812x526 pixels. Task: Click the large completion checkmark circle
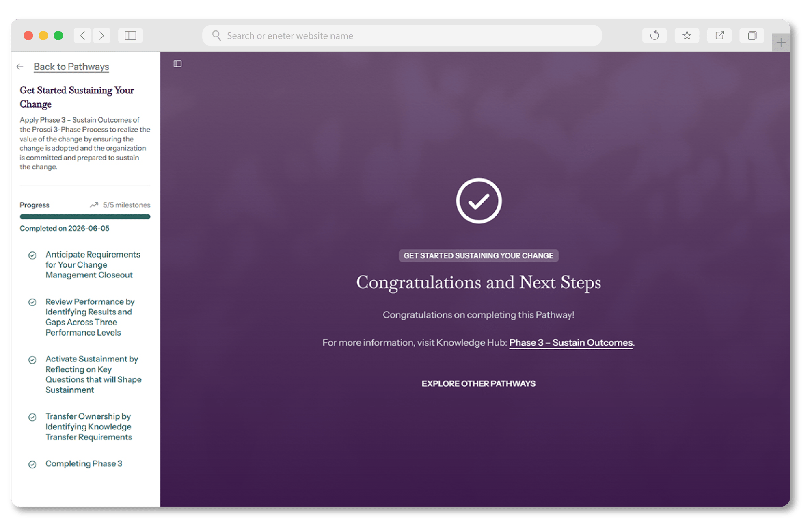(x=479, y=201)
